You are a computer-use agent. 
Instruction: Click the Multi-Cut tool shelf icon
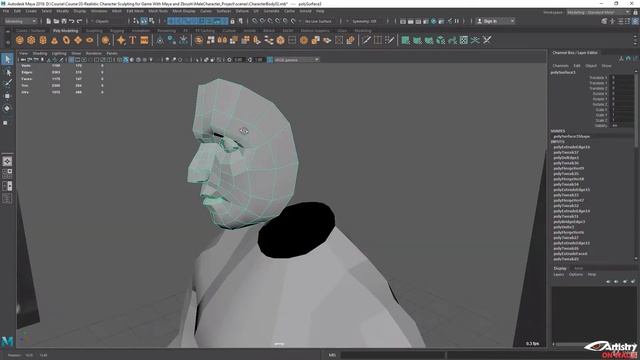366,40
